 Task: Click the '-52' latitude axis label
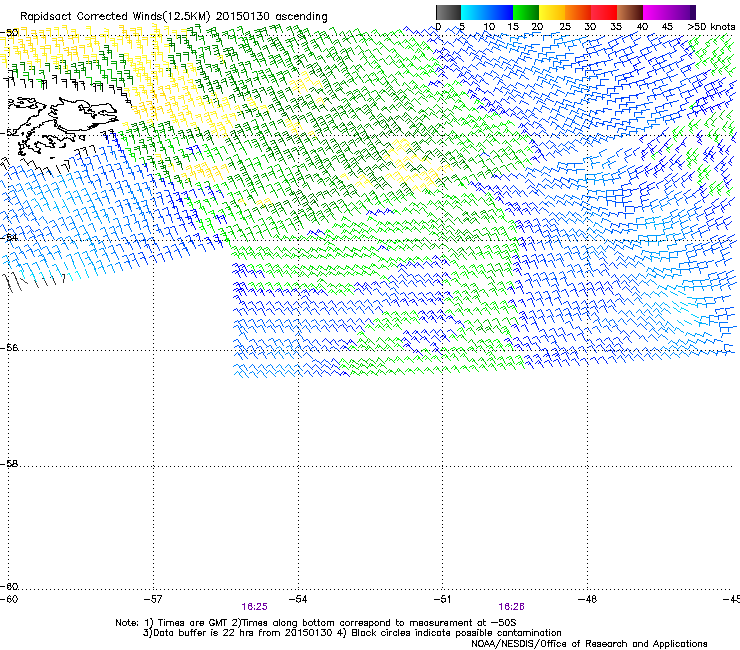point(9,133)
